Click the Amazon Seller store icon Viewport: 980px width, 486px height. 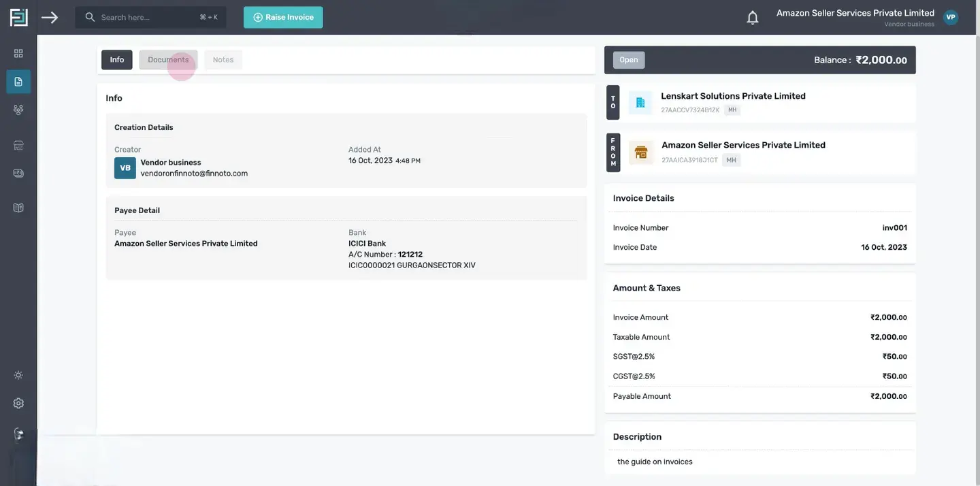640,152
